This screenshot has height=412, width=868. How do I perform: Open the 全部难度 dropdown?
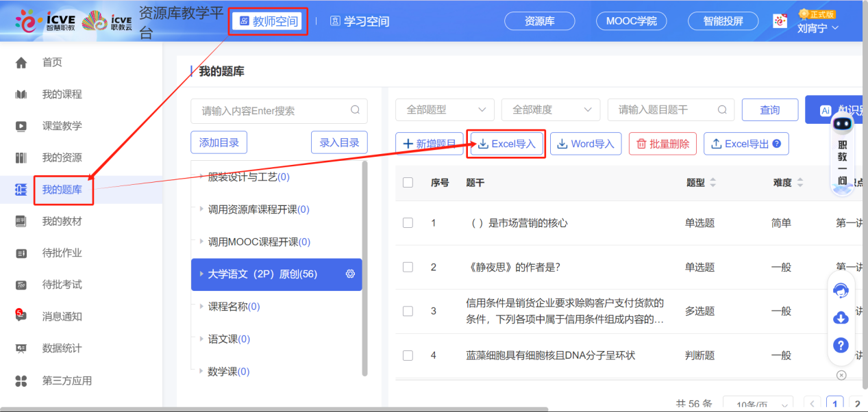pyautogui.click(x=551, y=110)
